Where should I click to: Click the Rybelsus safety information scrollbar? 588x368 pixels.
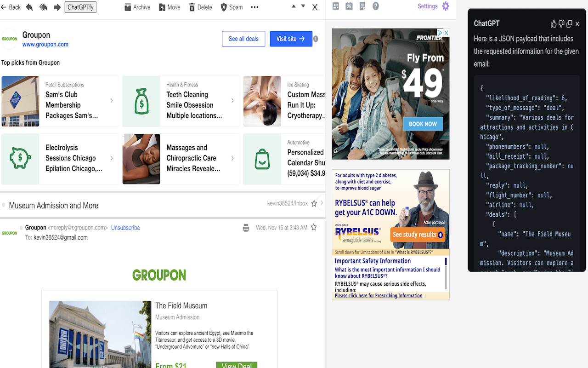[x=446, y=273]
